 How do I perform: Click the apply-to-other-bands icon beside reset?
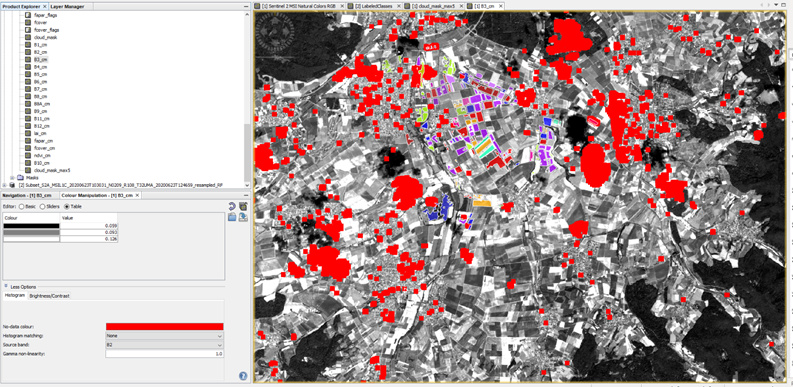[x=243, y=206]
